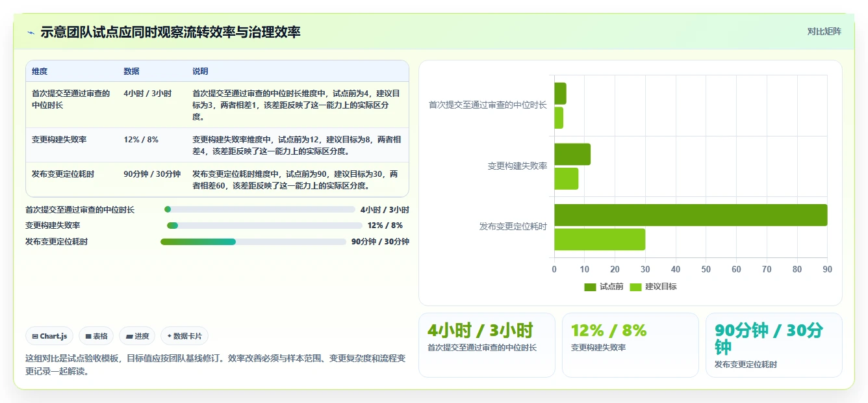The width and height of the screenshot is (868, 403).
Task: Click the chart axis label 发布变更定位耗时
Action: coord(513,226)
